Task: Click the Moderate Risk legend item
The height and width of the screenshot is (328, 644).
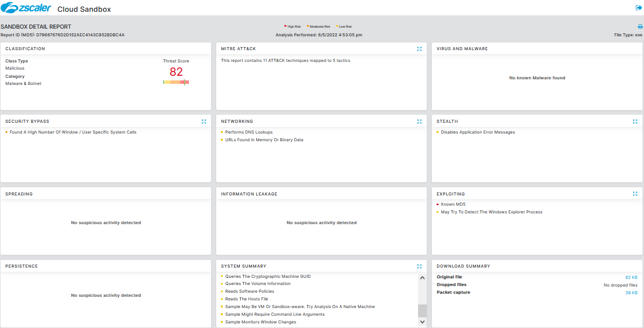Action: 319,26
